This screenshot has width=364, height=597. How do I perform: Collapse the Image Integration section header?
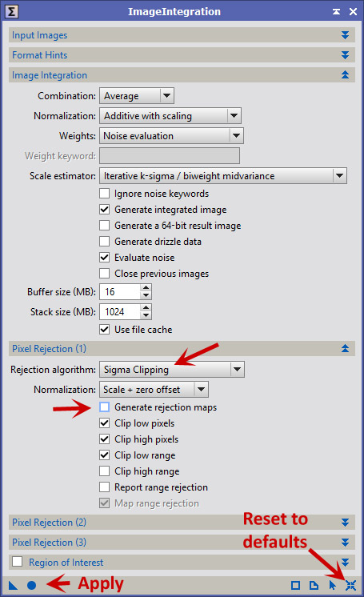[182, 75]
